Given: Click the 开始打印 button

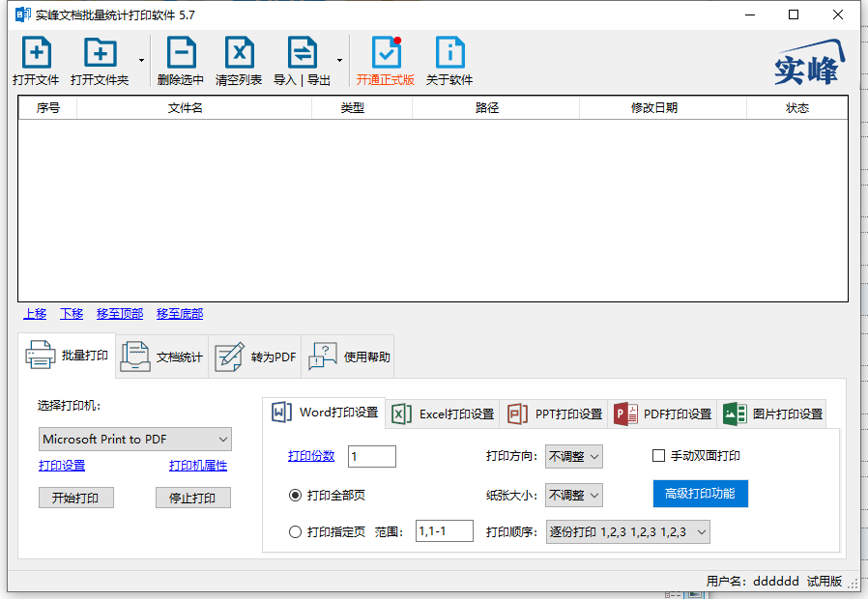Looking at the screenshot, I should click(x=75, y=498).
